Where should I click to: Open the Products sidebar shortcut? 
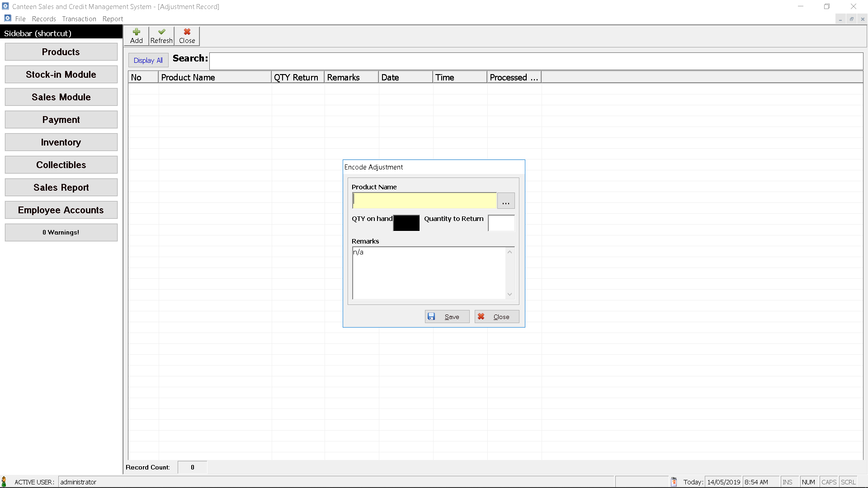61,52
